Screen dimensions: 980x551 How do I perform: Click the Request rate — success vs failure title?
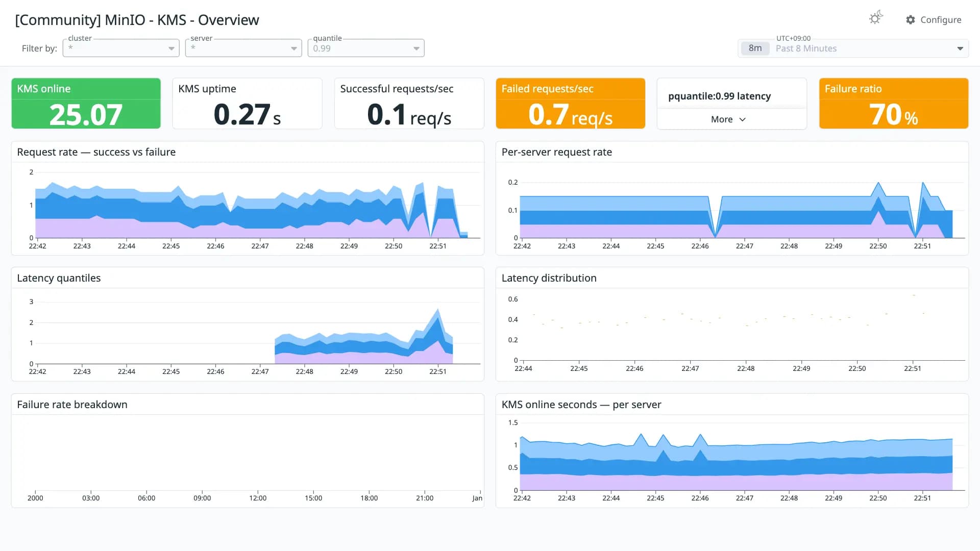96,152
